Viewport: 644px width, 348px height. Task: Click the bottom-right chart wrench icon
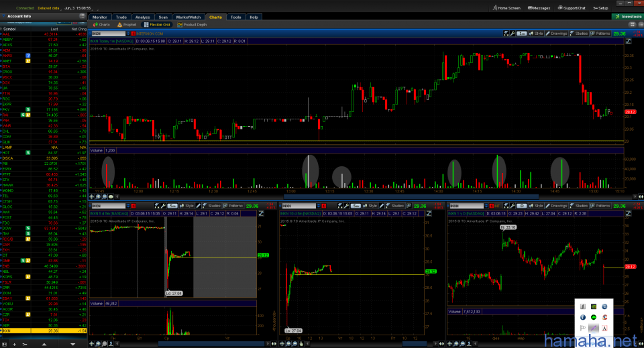tap(513, 206)
